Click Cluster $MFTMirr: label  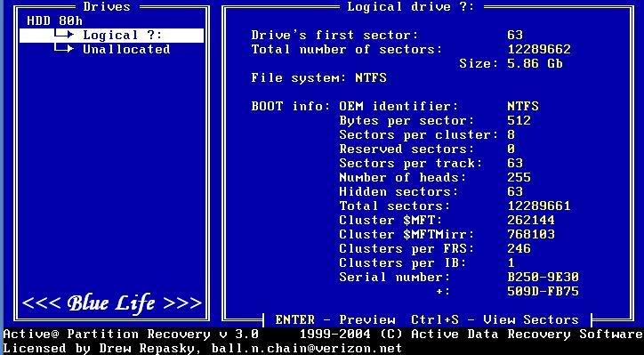click(407, 234)
